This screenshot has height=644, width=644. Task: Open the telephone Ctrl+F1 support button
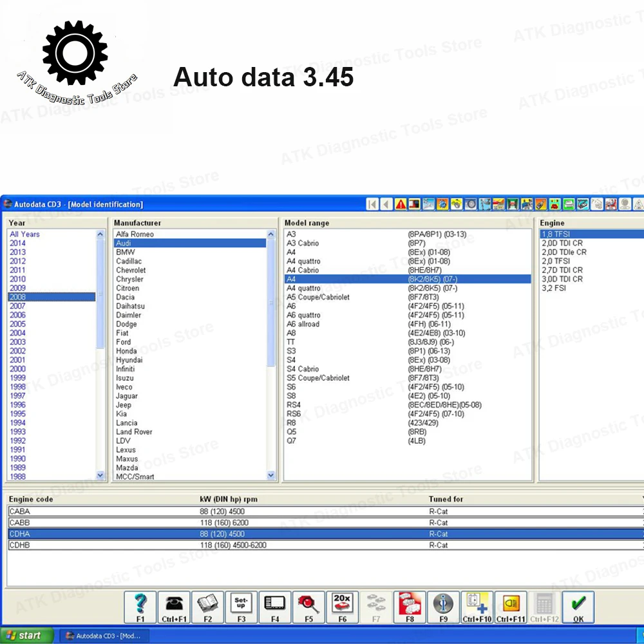click(174, 607)
